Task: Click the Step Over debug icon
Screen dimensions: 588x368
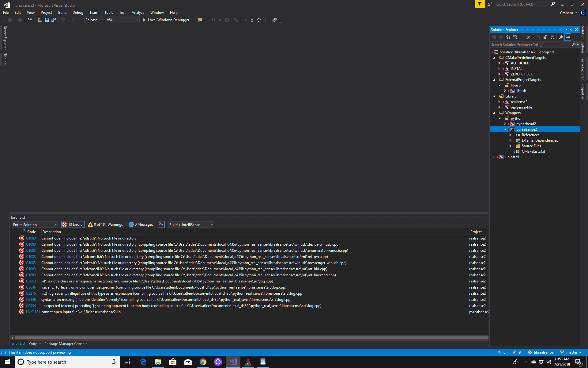Action: click(259, 20)
